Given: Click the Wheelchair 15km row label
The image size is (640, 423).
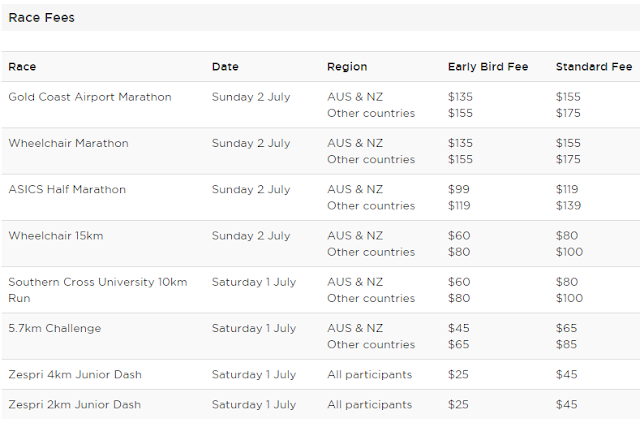Looking at the screenshot, I should click(56, 236).
